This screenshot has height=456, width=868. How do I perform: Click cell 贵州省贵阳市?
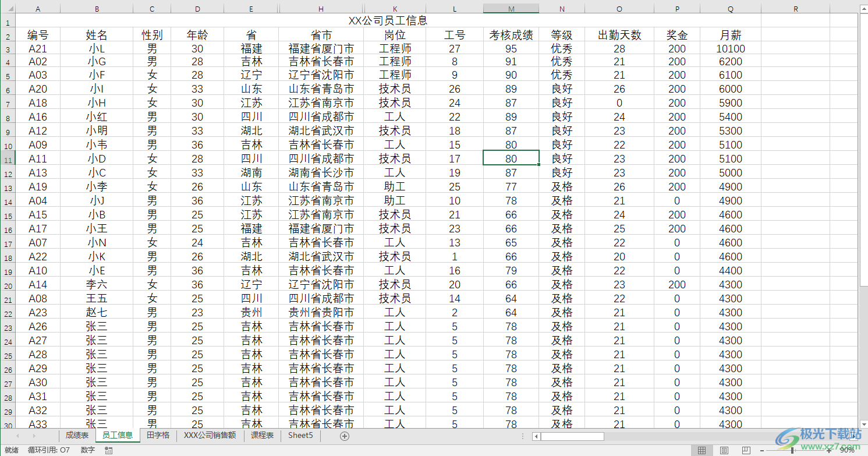point(321,312)
